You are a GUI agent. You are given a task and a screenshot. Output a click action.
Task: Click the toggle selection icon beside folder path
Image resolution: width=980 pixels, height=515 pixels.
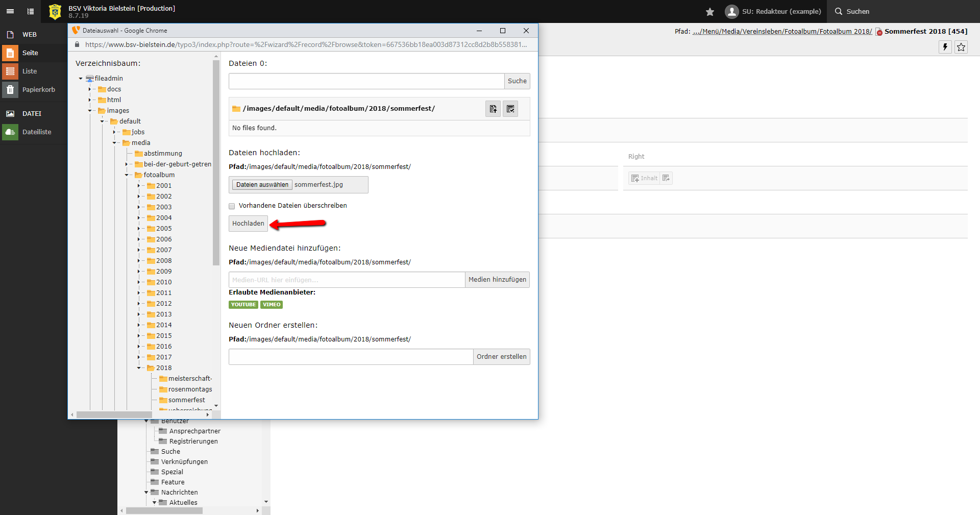pos(510,109)
